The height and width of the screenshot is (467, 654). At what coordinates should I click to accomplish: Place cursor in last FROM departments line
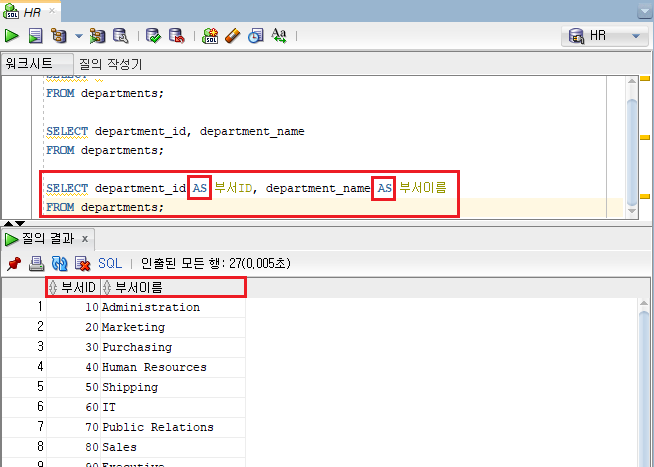coord(105,207)
